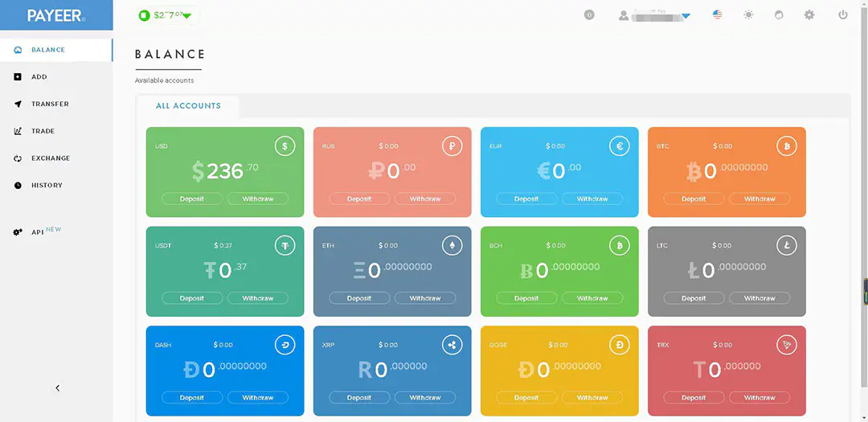Log out using the power icon
868x422 pixels.
click(x=842, y=14)
